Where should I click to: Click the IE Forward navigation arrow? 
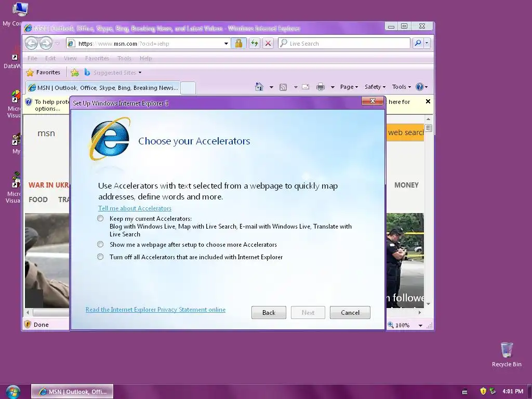click(x=46, y=43)
